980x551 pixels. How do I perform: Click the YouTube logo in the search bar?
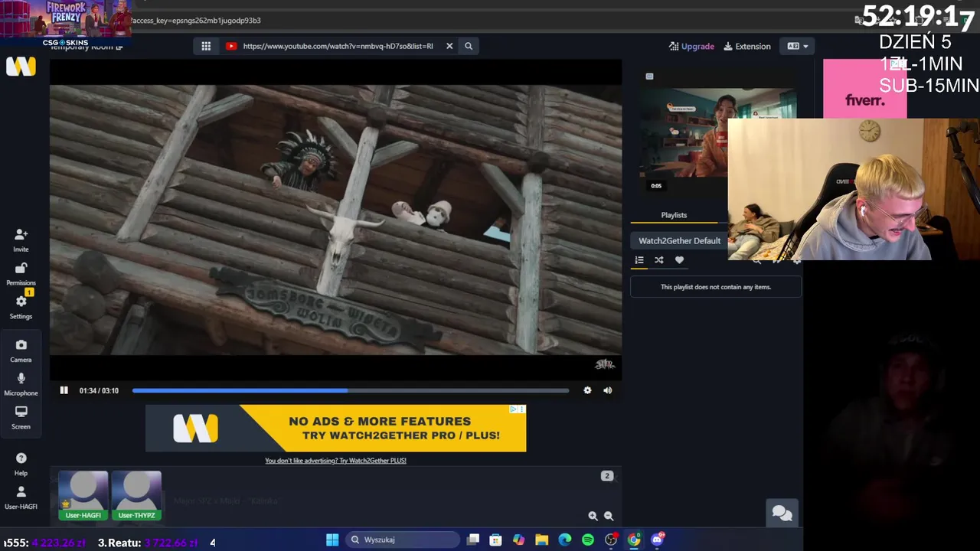coord(231,46)
